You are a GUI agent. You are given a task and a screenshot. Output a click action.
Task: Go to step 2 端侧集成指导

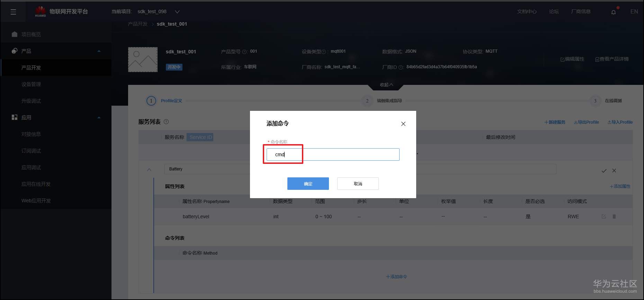tap(382, 101)
